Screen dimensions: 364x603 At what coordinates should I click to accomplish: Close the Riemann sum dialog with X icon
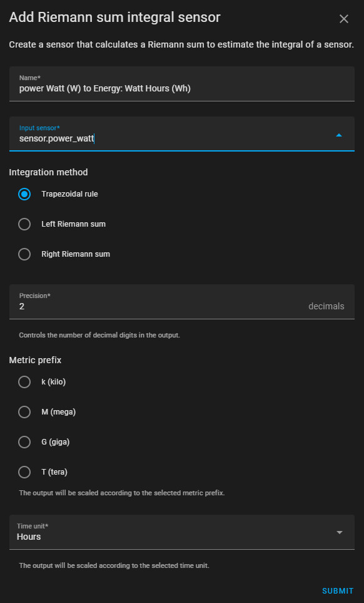pyautogui.click(x=343, y=19)
